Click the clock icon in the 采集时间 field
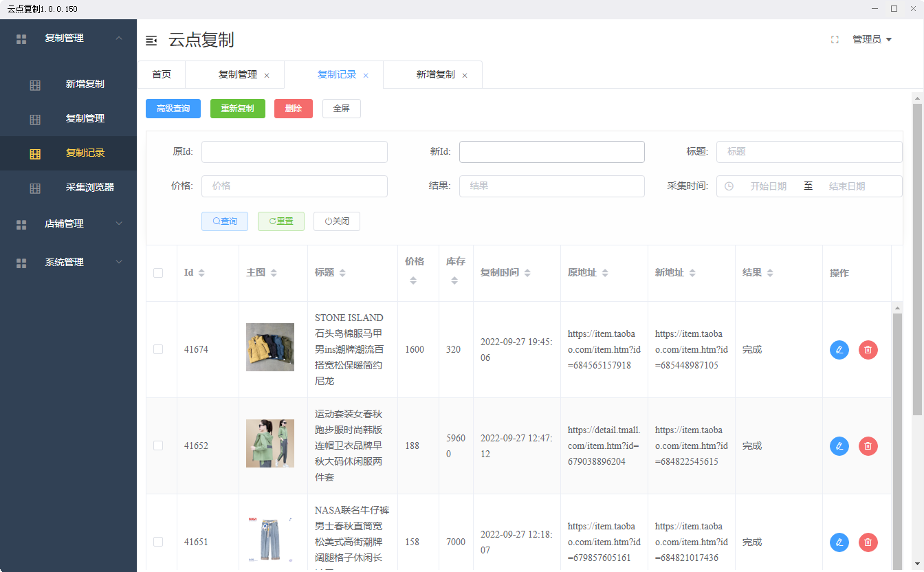 [729, 186]
